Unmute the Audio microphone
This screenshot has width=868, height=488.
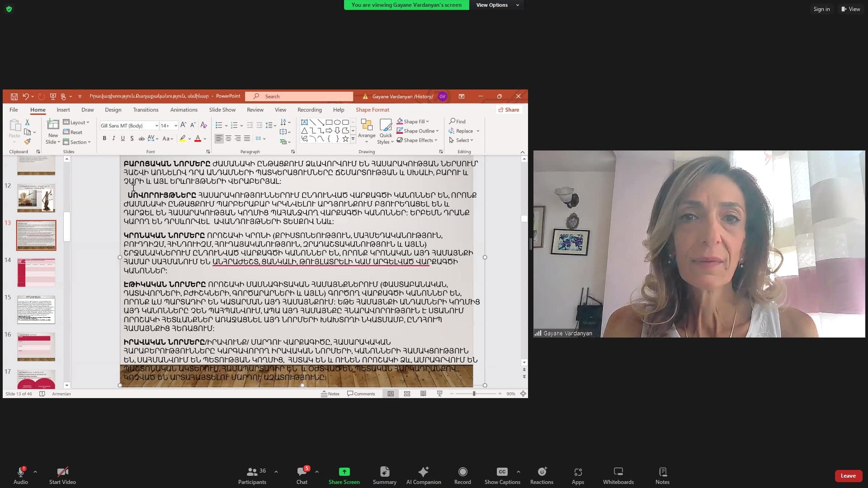tap(20, 472)
